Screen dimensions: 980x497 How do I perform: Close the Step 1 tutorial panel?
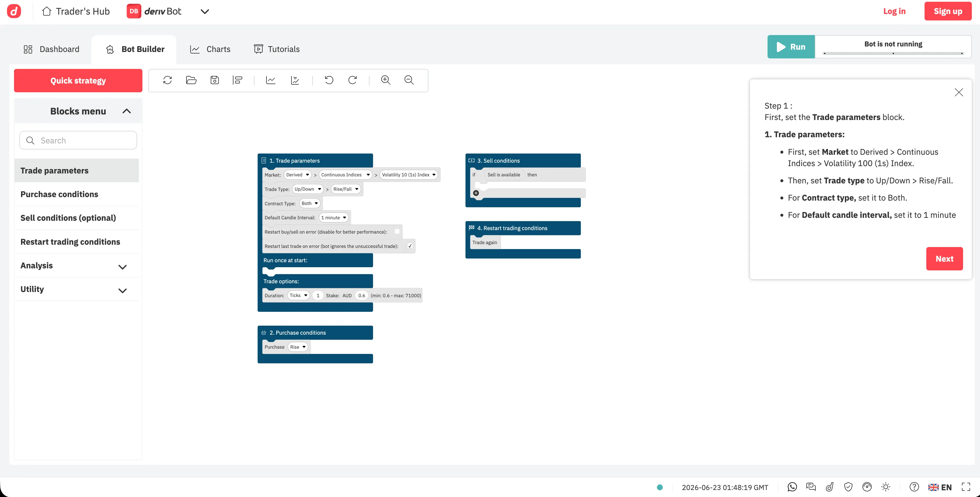(959, 92)
